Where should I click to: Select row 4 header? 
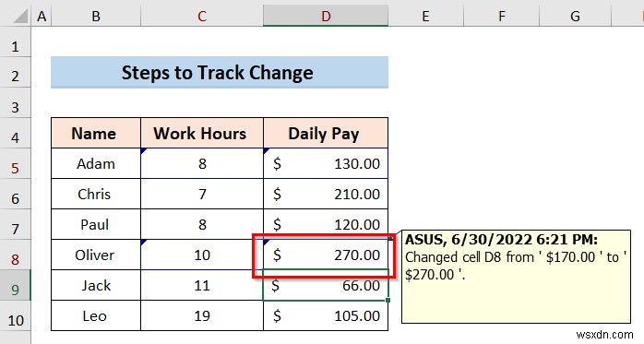coord(15,133)
